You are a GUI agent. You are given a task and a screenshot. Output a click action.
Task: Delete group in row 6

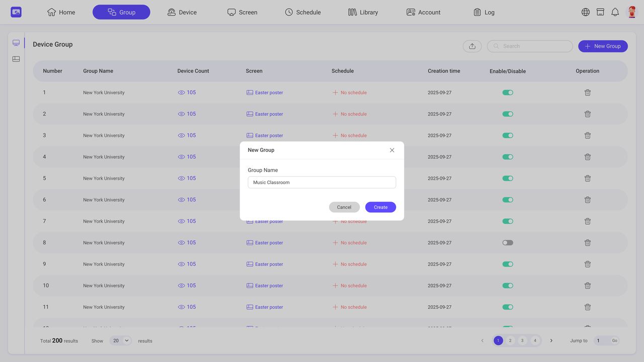coord(587,200)
